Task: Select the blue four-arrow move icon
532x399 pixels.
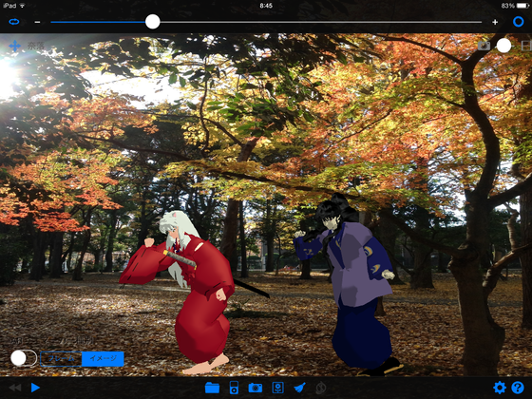Action: point(14,46)
